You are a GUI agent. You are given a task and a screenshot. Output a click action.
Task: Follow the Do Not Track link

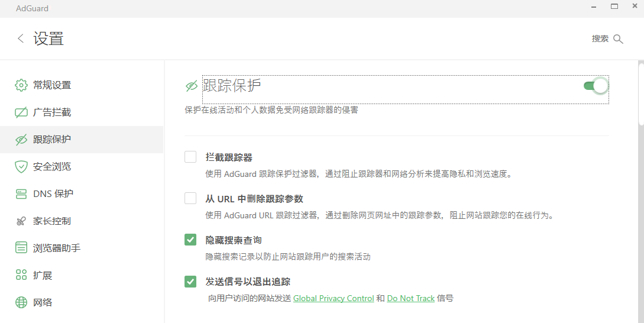(x=411, y=298)
